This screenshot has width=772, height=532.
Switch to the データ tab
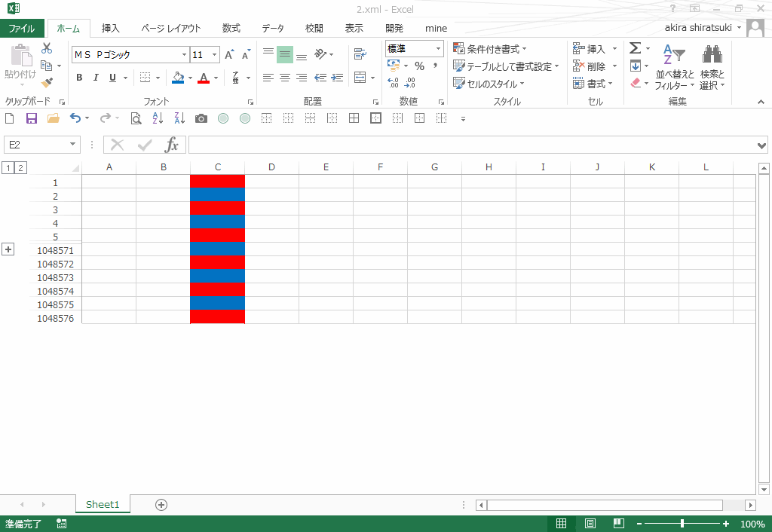pyautogui.click(x=273, y=29)
